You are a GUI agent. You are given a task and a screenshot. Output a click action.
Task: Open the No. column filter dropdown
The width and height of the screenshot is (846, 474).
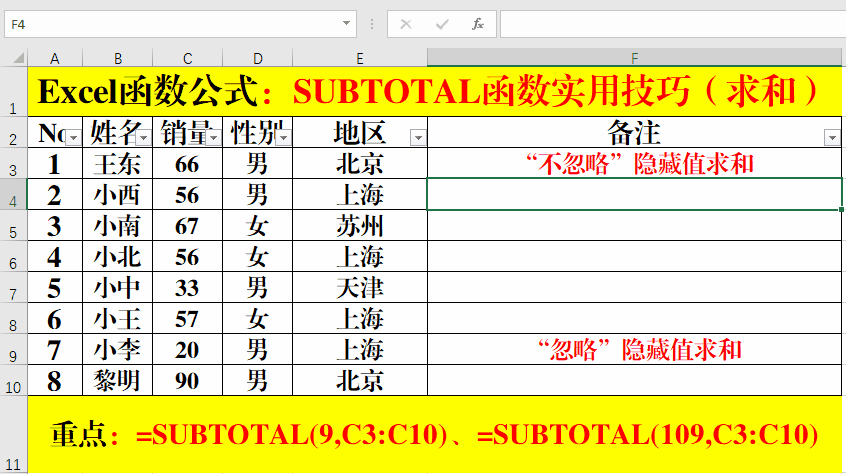pos(73,138)
